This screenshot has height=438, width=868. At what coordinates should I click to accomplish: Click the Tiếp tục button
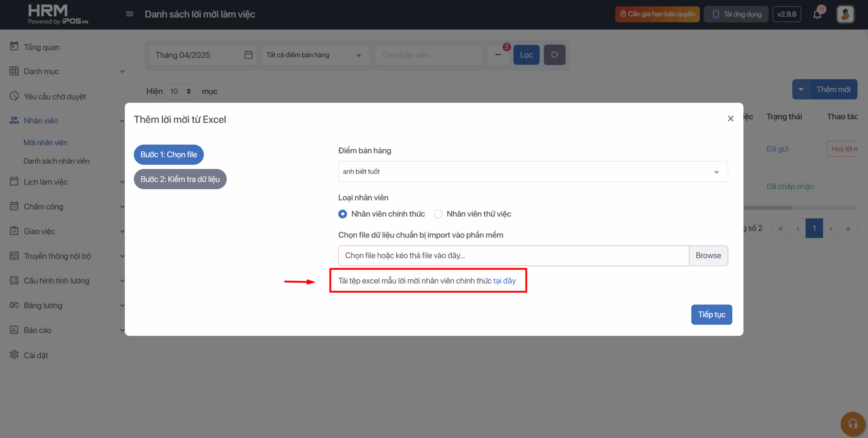711,315
